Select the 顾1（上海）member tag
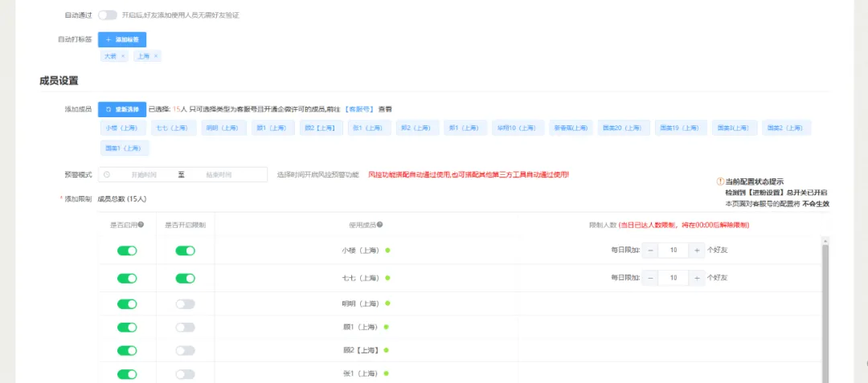This screenshot has height=383, width=868. (272, 128)
